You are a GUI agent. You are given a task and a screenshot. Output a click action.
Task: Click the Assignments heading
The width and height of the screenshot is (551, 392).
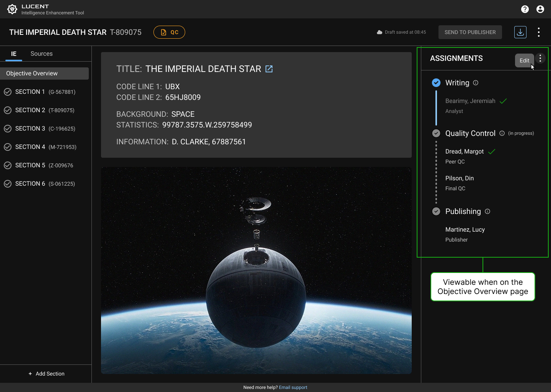pos(456,58)
